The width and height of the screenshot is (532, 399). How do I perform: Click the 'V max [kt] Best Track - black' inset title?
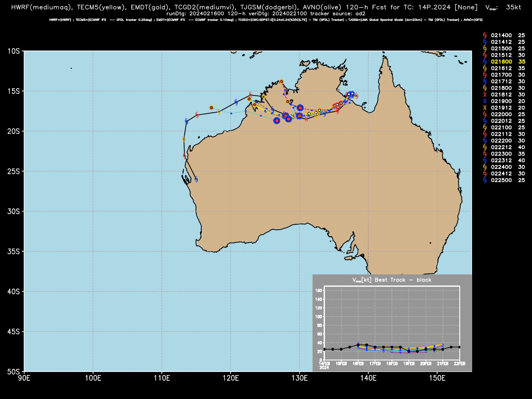(391, 280)
